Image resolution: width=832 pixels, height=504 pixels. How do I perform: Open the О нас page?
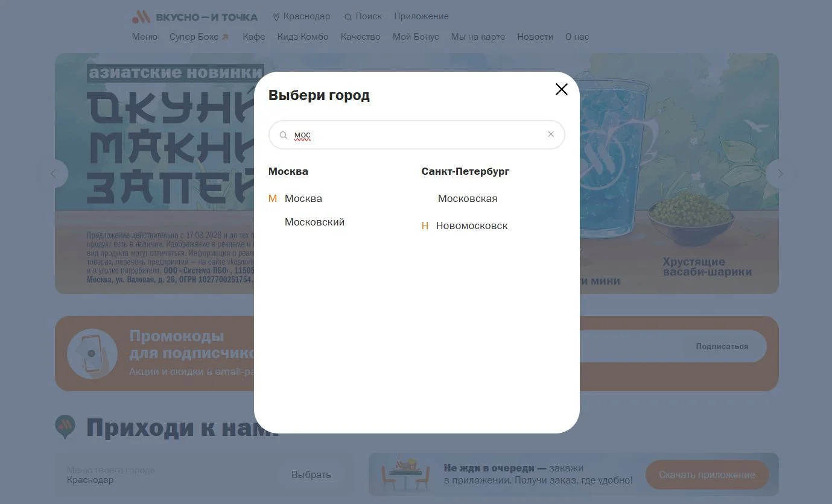click(x=577, y=37)
